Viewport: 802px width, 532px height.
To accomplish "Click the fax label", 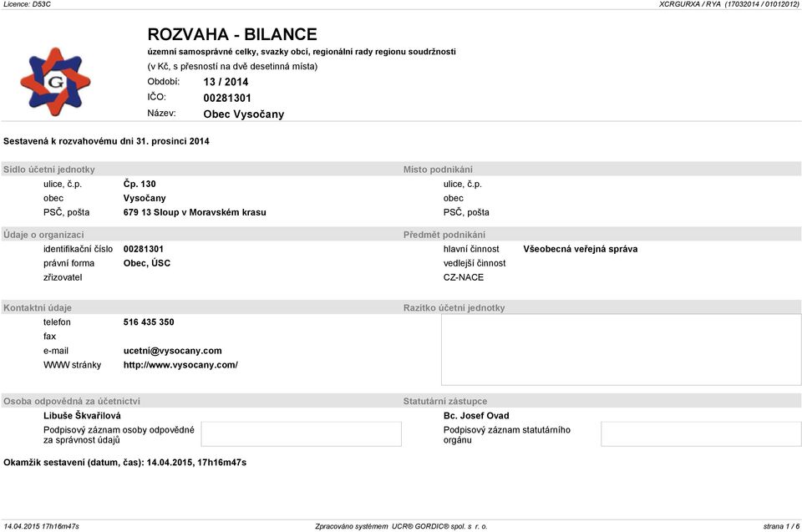I will coord(49,337).
